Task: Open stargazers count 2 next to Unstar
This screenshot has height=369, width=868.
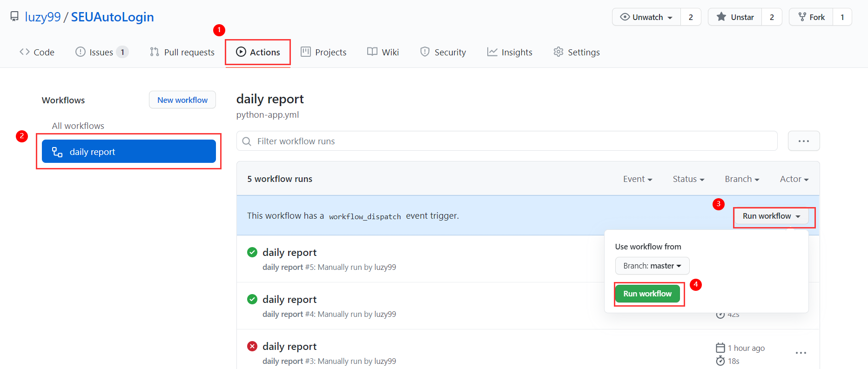Action: pyautogui.click(x=772, y=17)
